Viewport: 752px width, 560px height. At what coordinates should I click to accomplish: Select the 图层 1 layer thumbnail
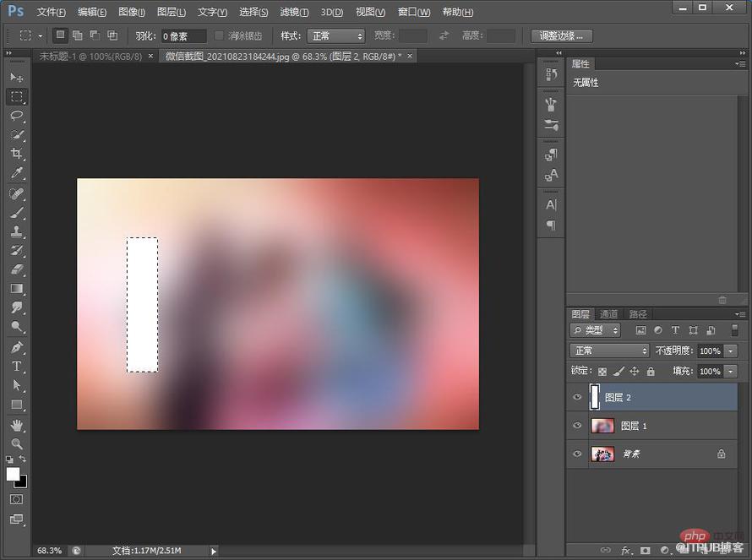[x=602, y=426]
